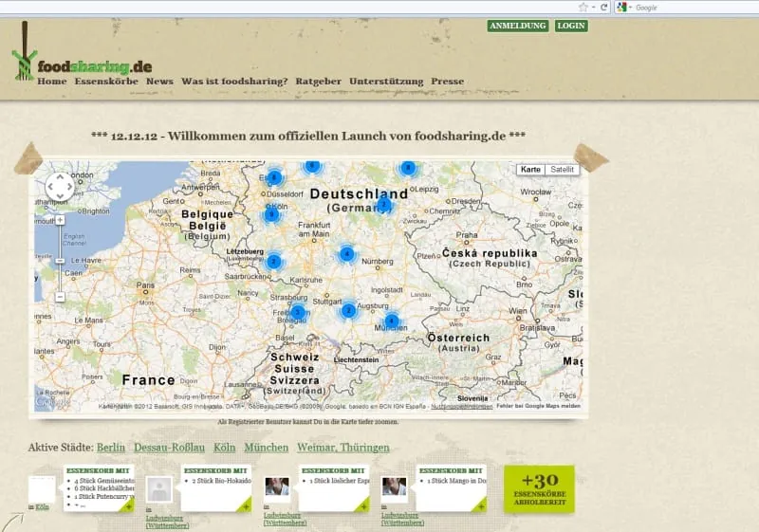Screen dimensions: 759x532
Task: Reload the page with the refresh icon
Action: [x=603, y=7]
